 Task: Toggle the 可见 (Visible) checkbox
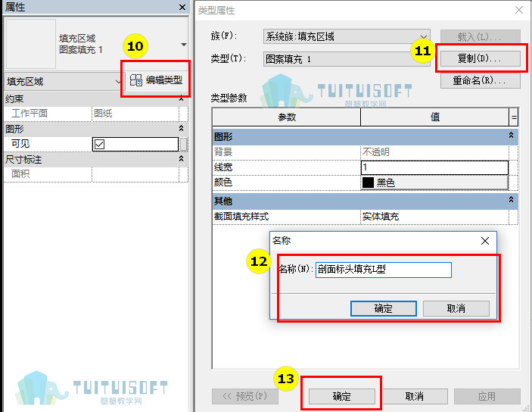point(99,145)
